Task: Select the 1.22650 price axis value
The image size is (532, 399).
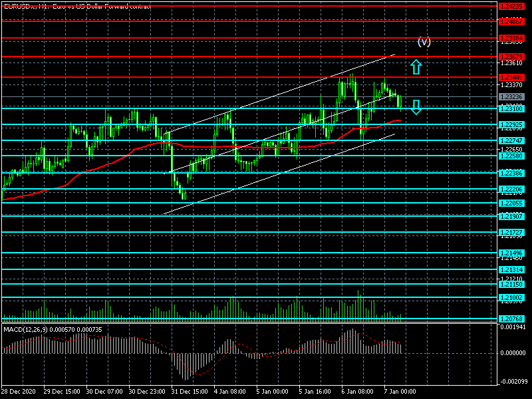Action: [511, 149]
